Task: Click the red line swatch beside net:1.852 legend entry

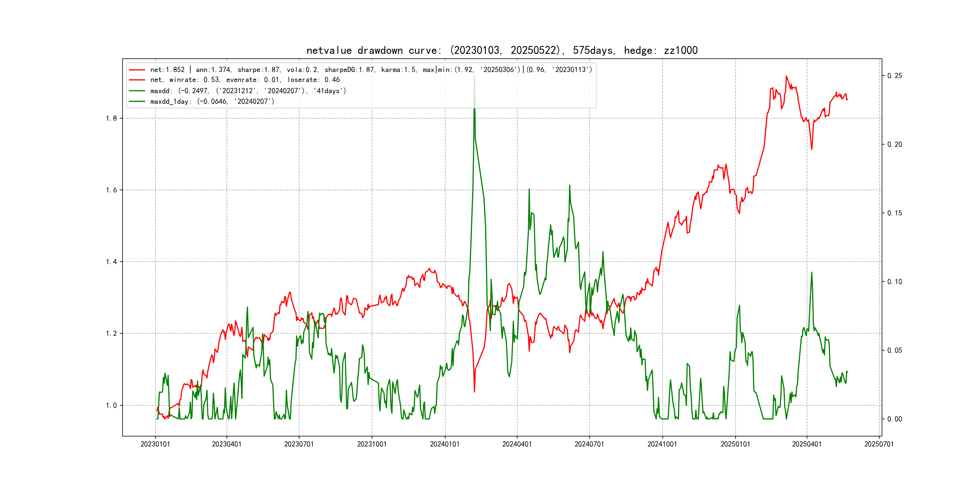Action: [137, 70]
